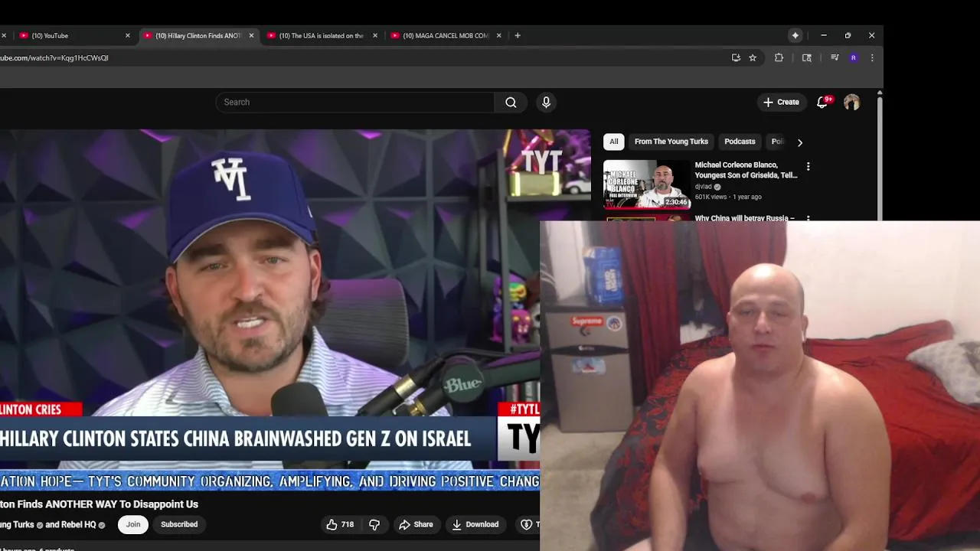Restore down the Chrome window

pyautogui.click(x=848, y=35)
